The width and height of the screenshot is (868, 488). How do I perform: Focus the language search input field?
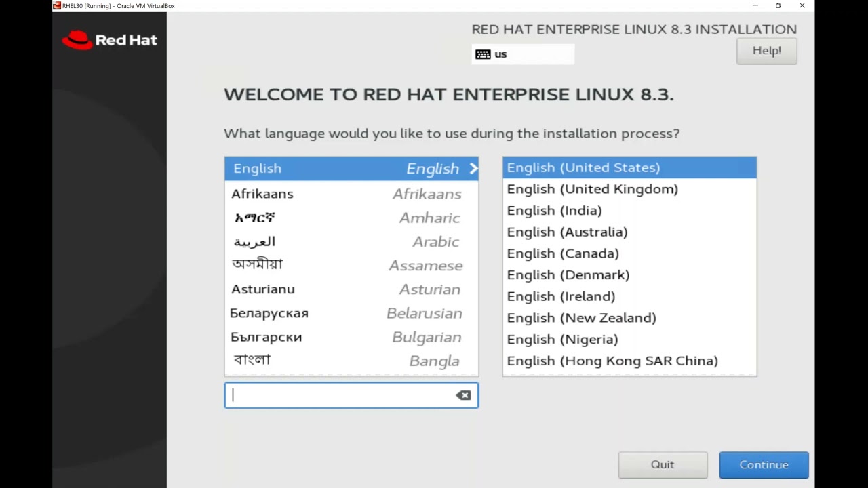coord(351,395)
